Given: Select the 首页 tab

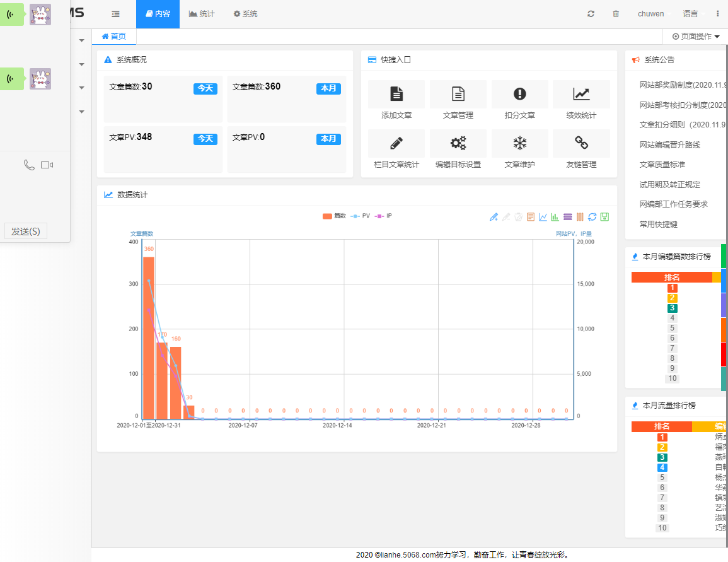Looking at the screenshot, I should (114, 36).
